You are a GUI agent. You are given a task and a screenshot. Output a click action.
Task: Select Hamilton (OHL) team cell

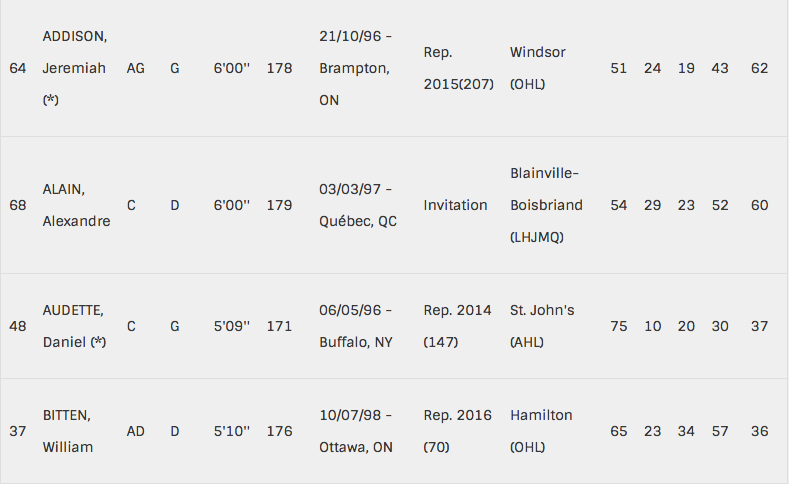pos(541,431)
